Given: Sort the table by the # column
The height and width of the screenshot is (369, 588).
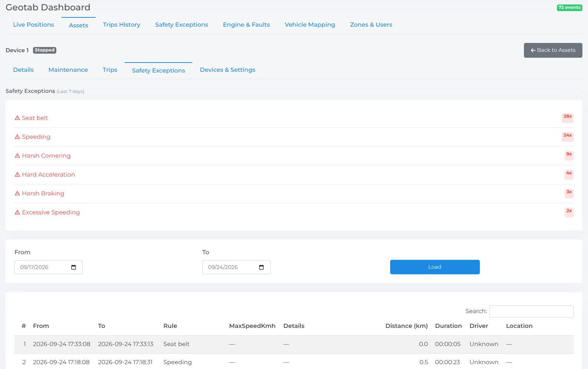Looking at the screenshot, I should pyautogui.click(x=24, y=326).
